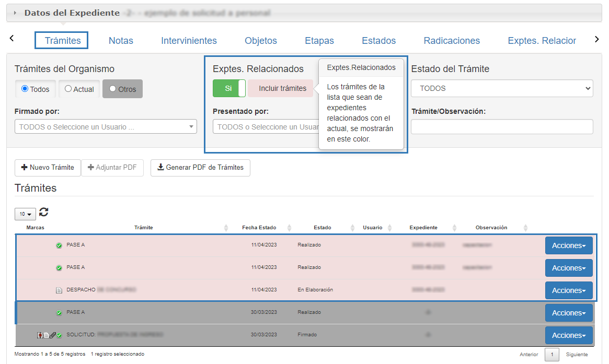Expand Acciones menu for DESPACHO row
Screen dimensions: 609x364
pos(568,290)
